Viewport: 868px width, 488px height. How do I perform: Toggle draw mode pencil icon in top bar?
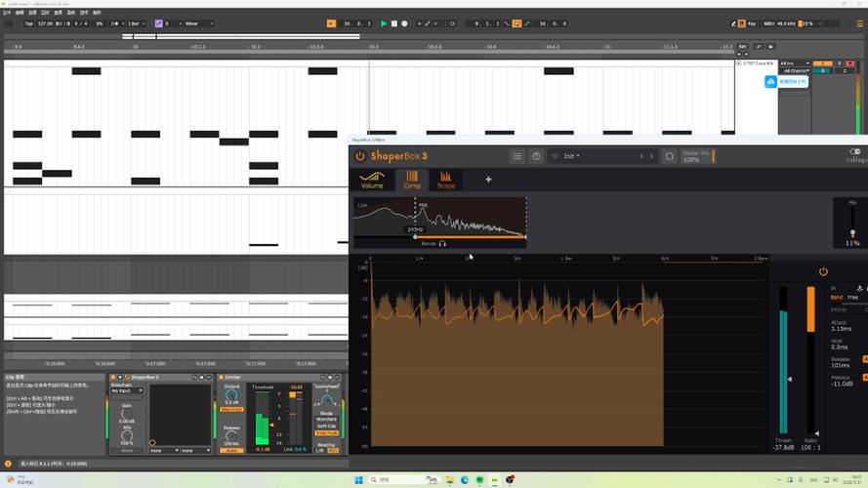(x=733, y=23)
